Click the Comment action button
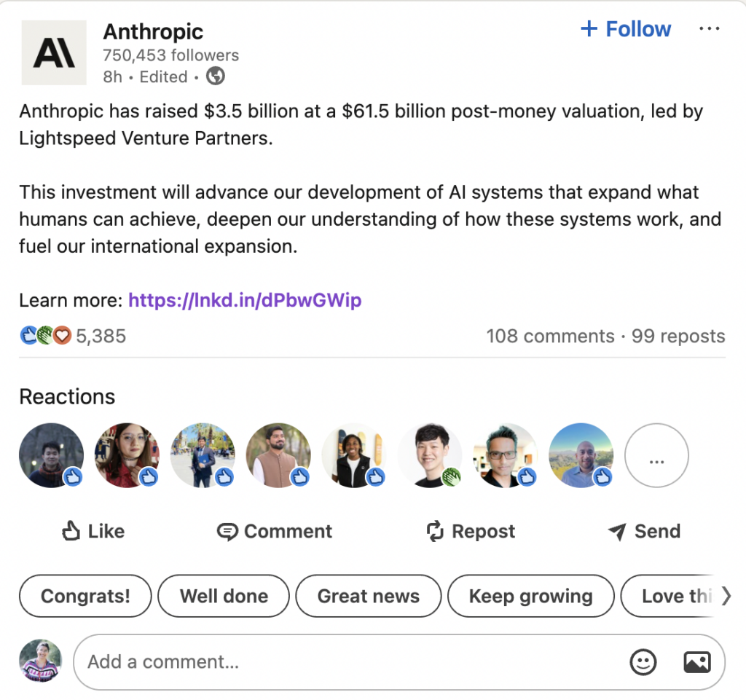Viewport: 746px width, 700px height. click(x=275, y=532)
